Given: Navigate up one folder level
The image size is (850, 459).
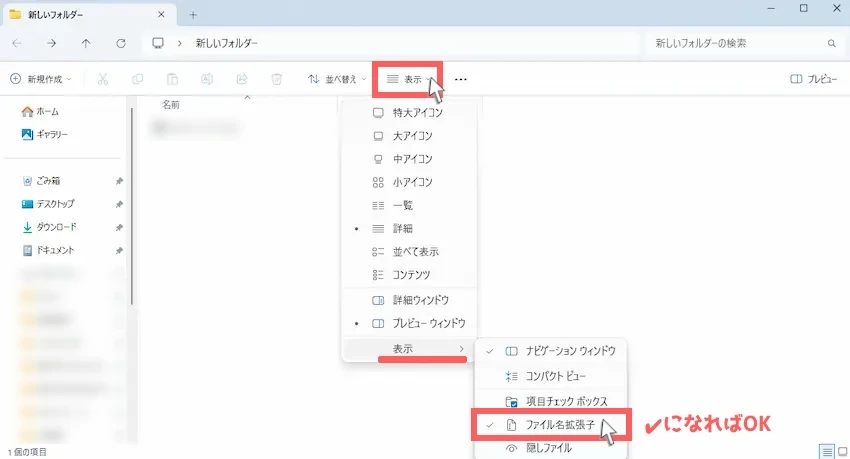Looking at the screenshot, I should [86, 43].
